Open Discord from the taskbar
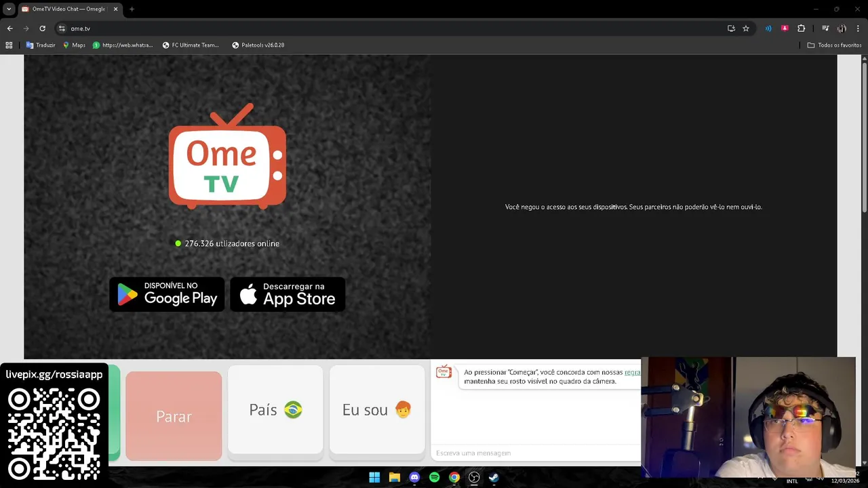Screen dimensions: 868x488 coord(414,477)
